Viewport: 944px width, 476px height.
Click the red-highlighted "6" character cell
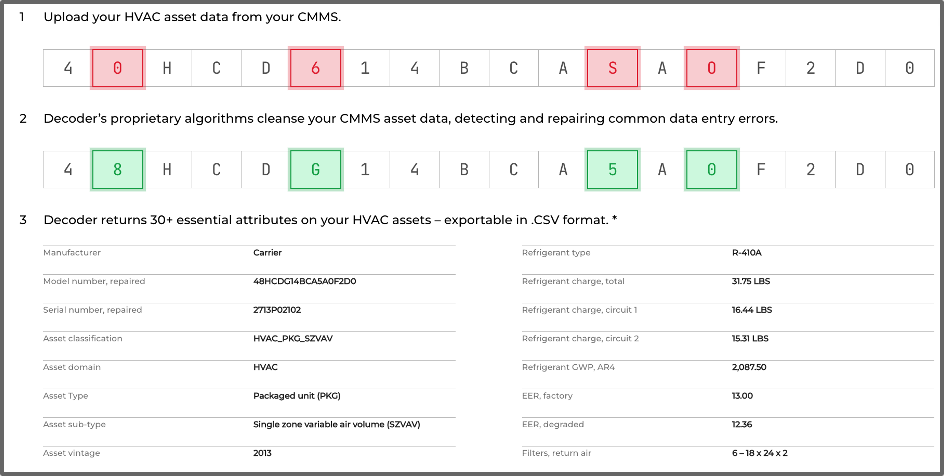[315, 69]
